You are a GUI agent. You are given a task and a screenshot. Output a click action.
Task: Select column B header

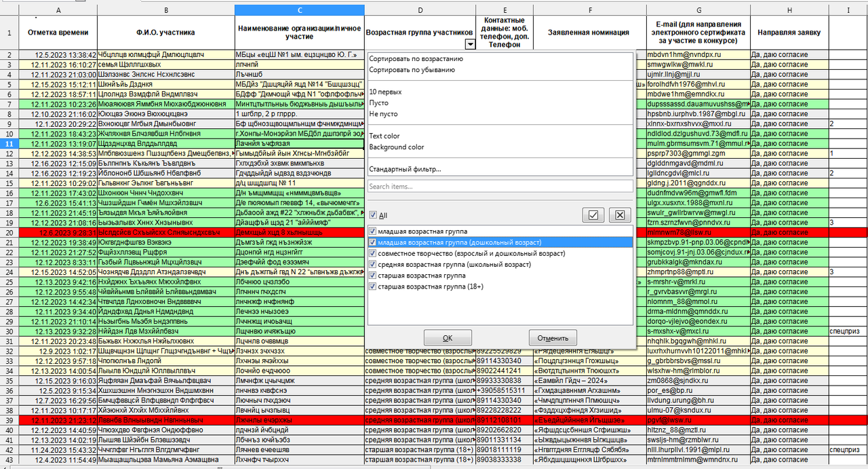coord(166,10)
